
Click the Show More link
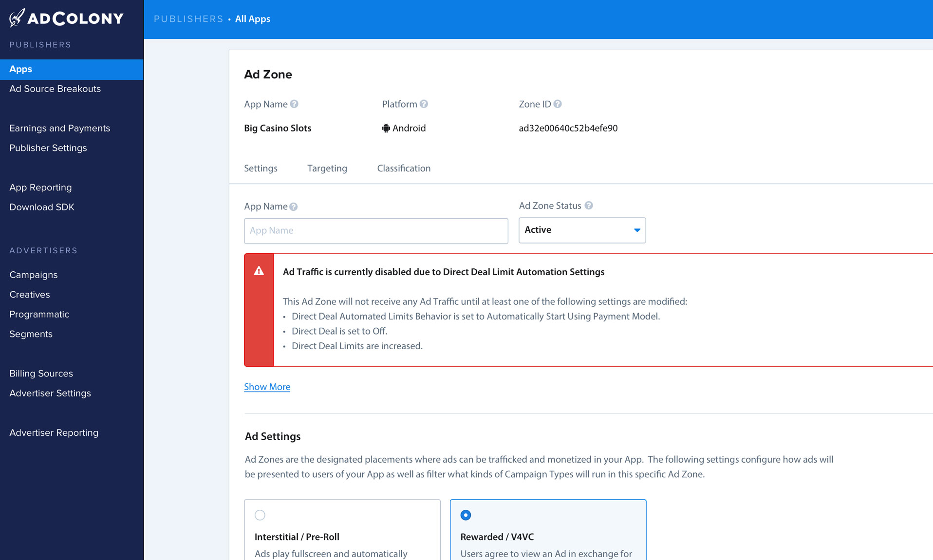tap(267, 387)
